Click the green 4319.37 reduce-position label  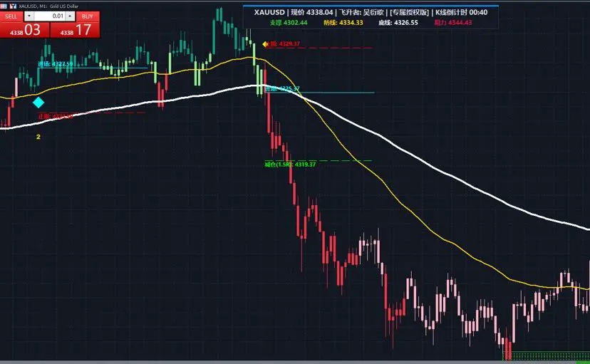tap(290, 165)
